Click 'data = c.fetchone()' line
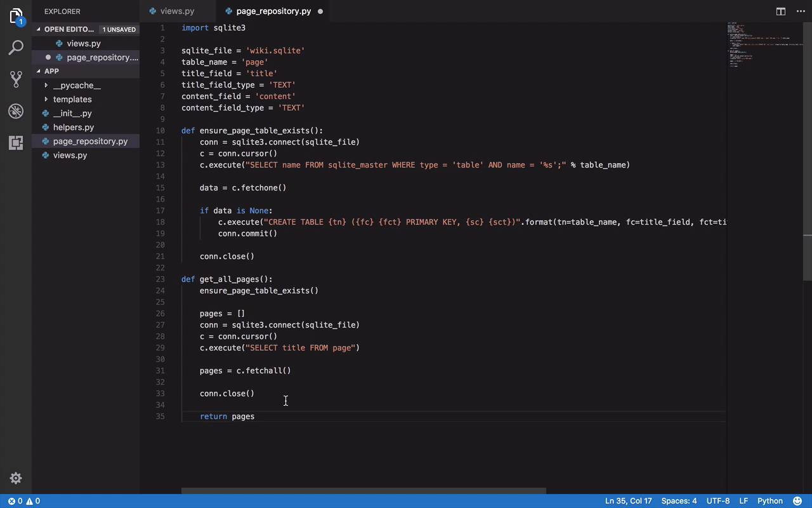The width and height of the screenshot is (812, 508). [x=243, y=188]
